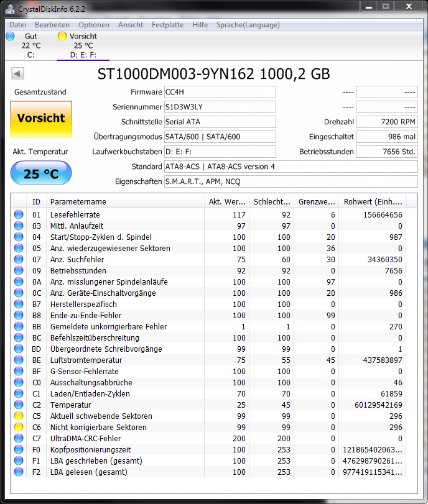Click the ID column header
The image size is (428, 504).
[x=36, y=202]
